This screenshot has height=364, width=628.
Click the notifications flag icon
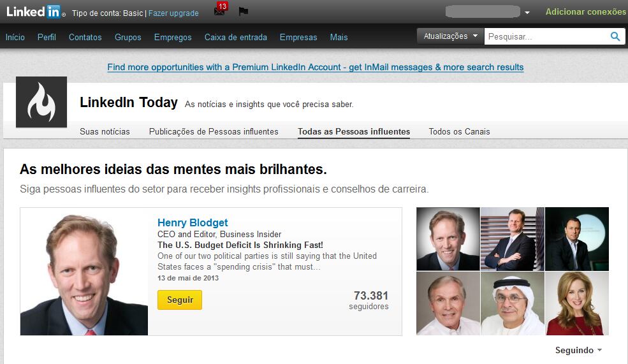coord(243,11)
